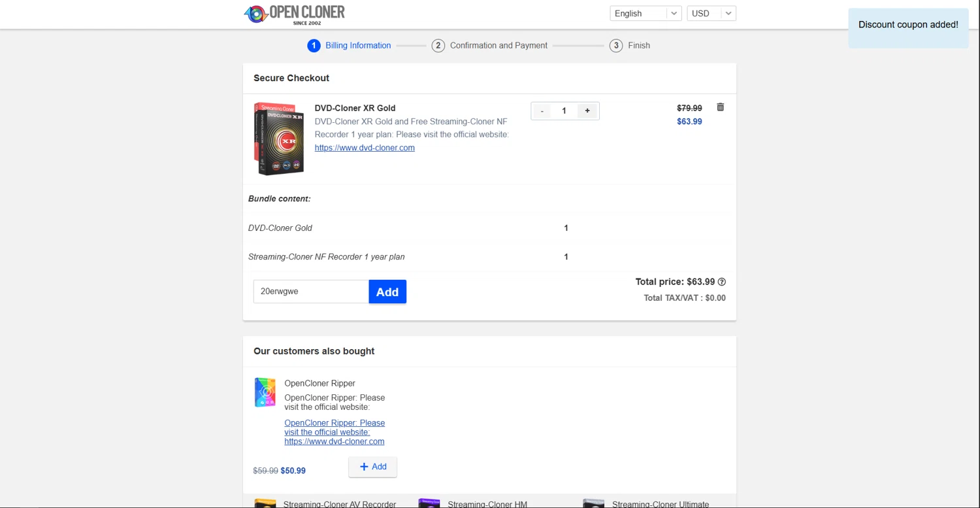Click the Streaming-Cloner AV Recorder name

pos(340,504)
